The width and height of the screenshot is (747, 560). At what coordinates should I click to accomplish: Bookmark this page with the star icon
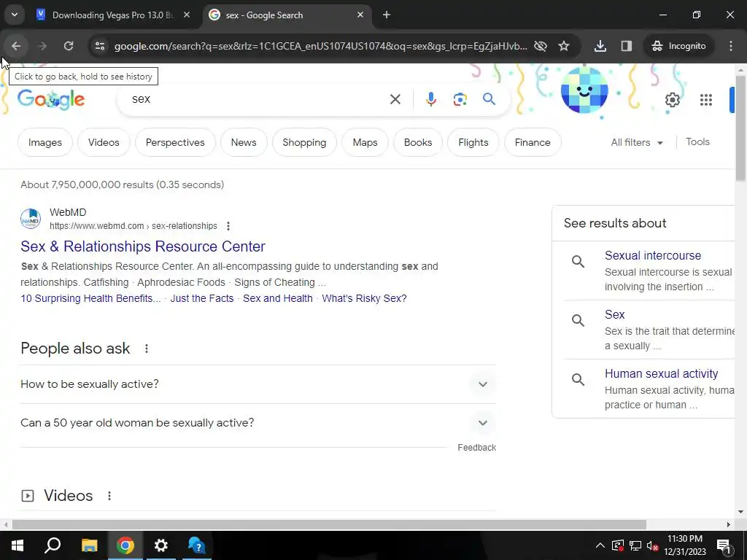point(564,46)
